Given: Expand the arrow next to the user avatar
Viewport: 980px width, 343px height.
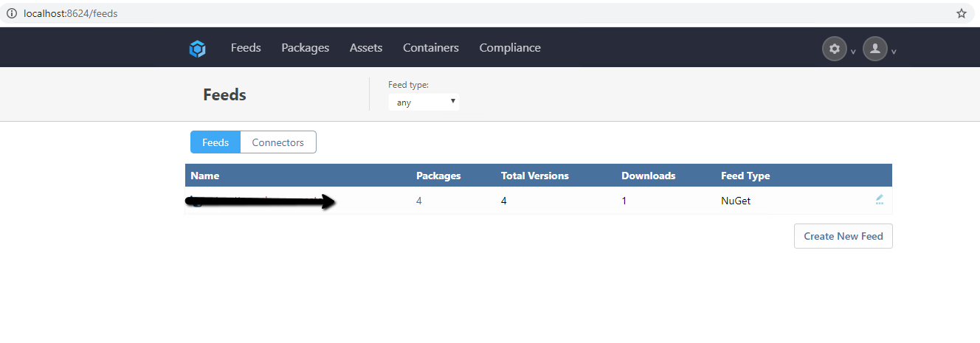Looking at the screenshot, I should click(894, 52).
